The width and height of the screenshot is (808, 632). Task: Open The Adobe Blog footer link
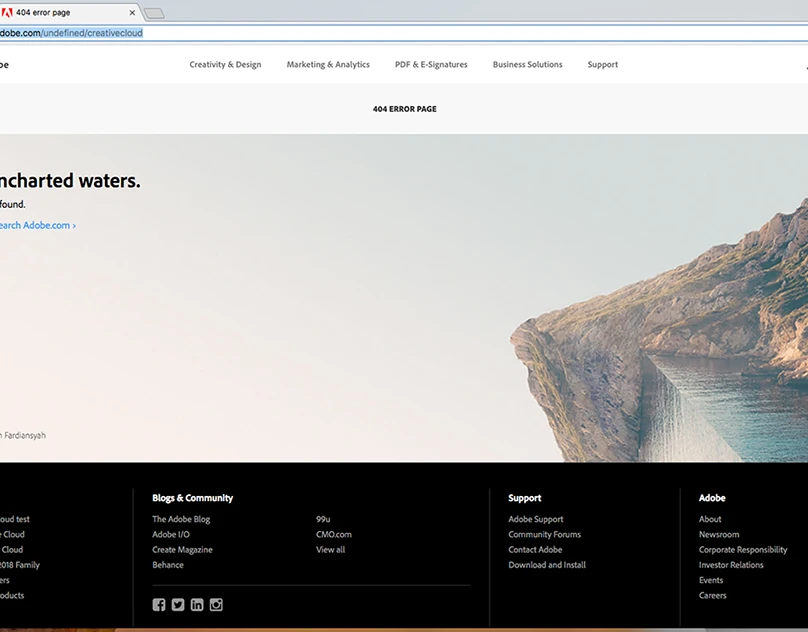click(x=181, y=519)
